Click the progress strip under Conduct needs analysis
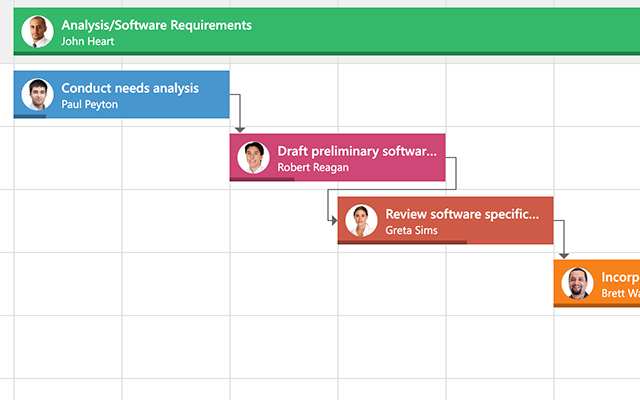640x400 pixels. tap(30, 117)
